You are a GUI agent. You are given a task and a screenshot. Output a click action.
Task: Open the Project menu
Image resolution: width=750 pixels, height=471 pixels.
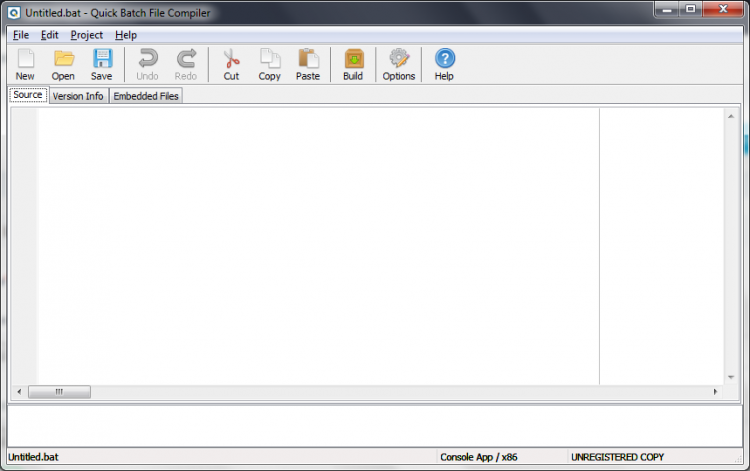(87, 35)
